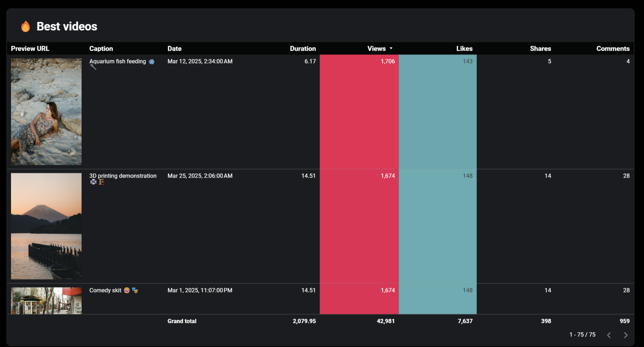Click the previous page arrow
644x347 pixels.
[609, 335]
